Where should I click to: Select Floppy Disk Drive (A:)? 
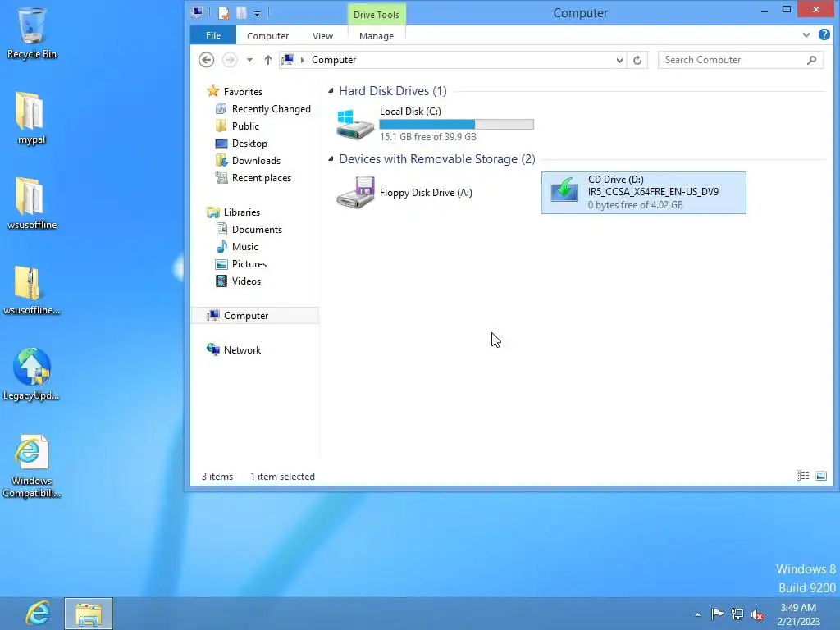405,192
